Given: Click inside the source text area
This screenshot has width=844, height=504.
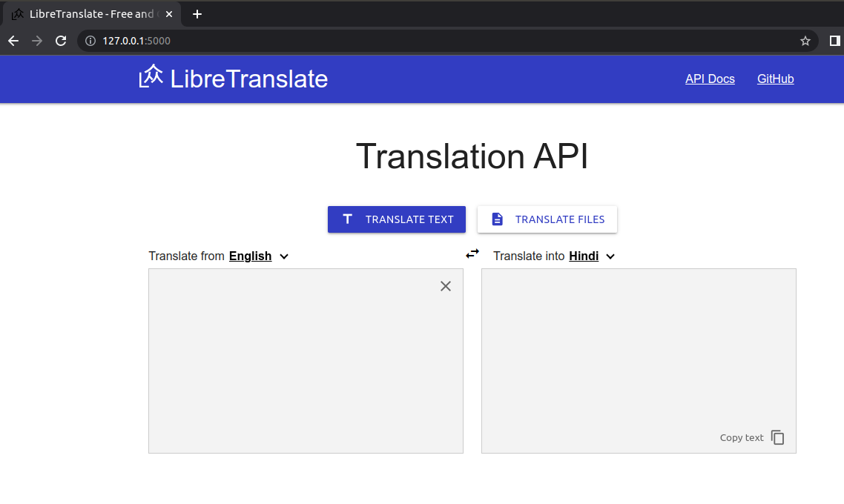Looking at the screenshot, I should (x=297, y=356).
